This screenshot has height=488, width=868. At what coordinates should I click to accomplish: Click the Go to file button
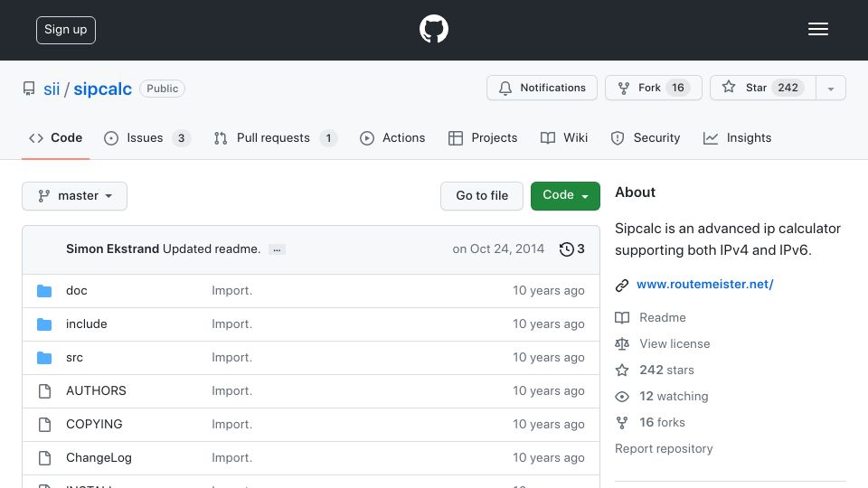482,196
